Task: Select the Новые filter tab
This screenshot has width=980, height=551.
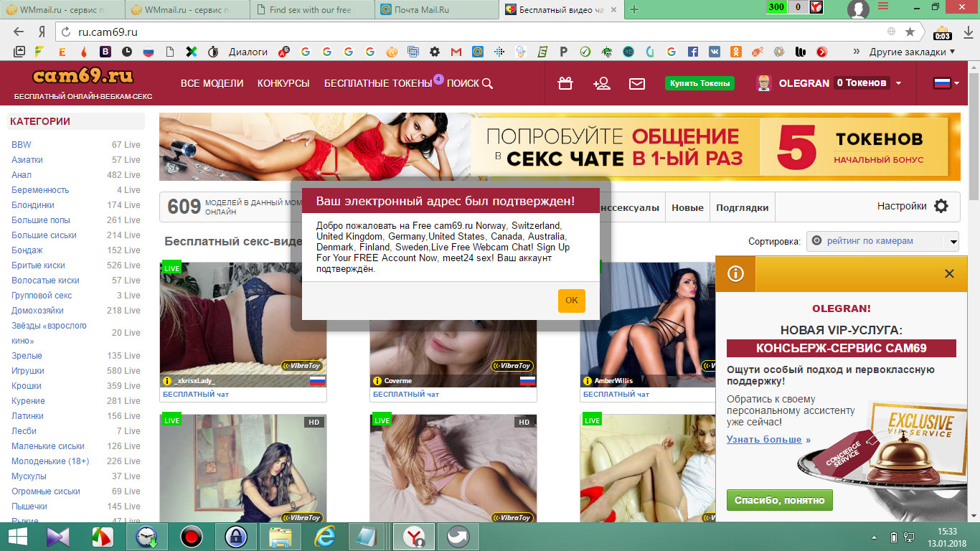Action: [687, 207]
